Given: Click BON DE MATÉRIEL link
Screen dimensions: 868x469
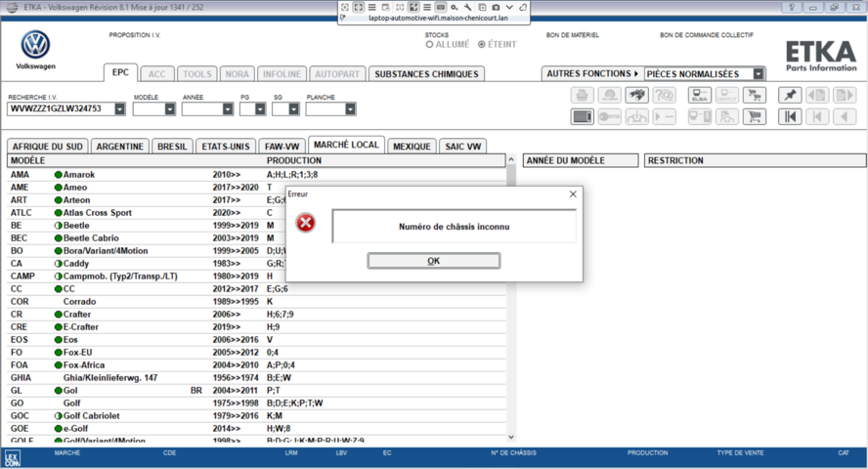Looking at the screenshot, I should point(573,35).
